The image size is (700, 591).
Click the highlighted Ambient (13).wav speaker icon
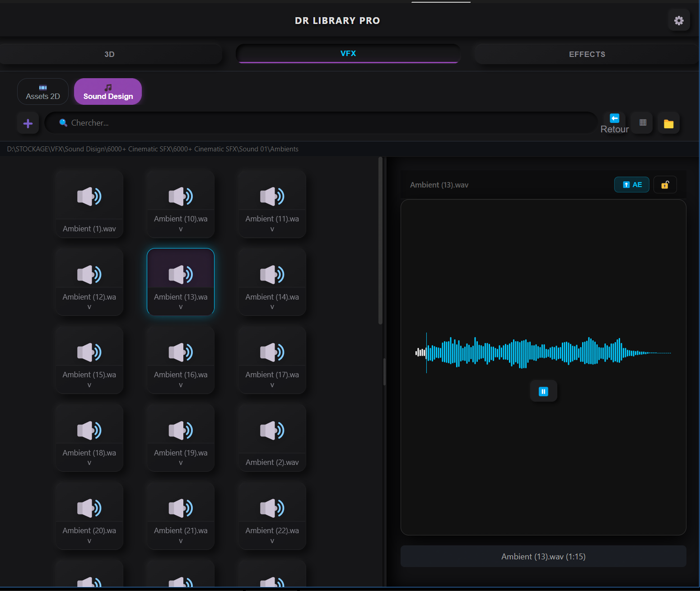(181, 274)
